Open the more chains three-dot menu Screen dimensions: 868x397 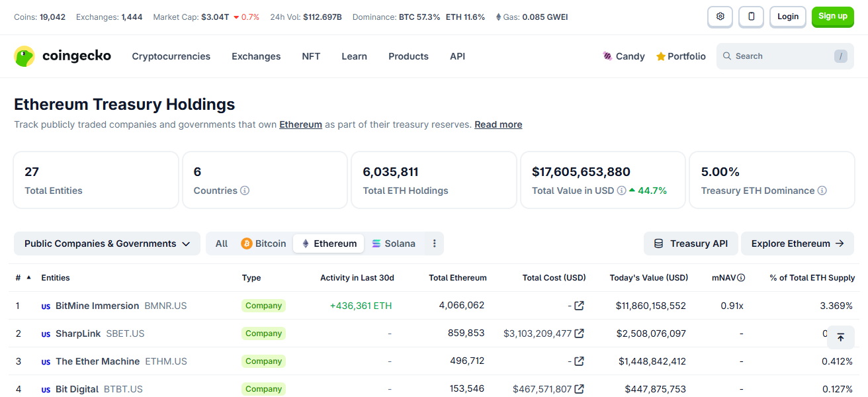coord(434,243)
